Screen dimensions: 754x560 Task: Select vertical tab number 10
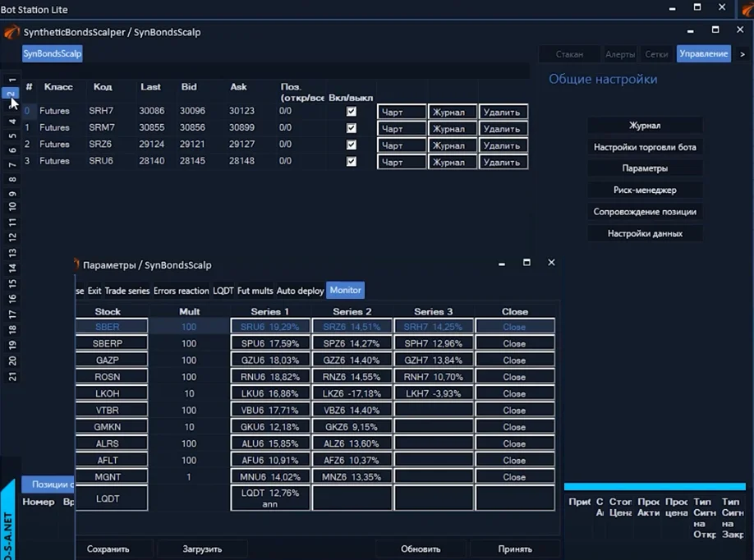(x=12, y=207)
